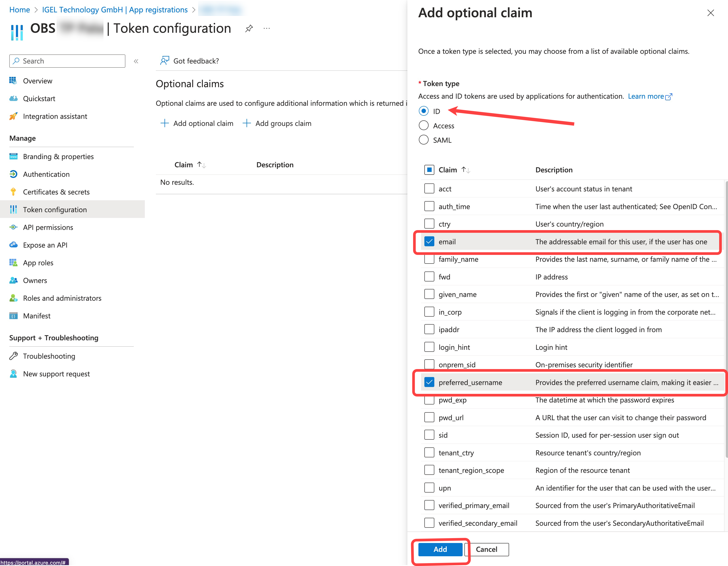Open Manifest from its icon
This screenshot has height=566, width=728.
pyautogui.click(x=13, y=316)
